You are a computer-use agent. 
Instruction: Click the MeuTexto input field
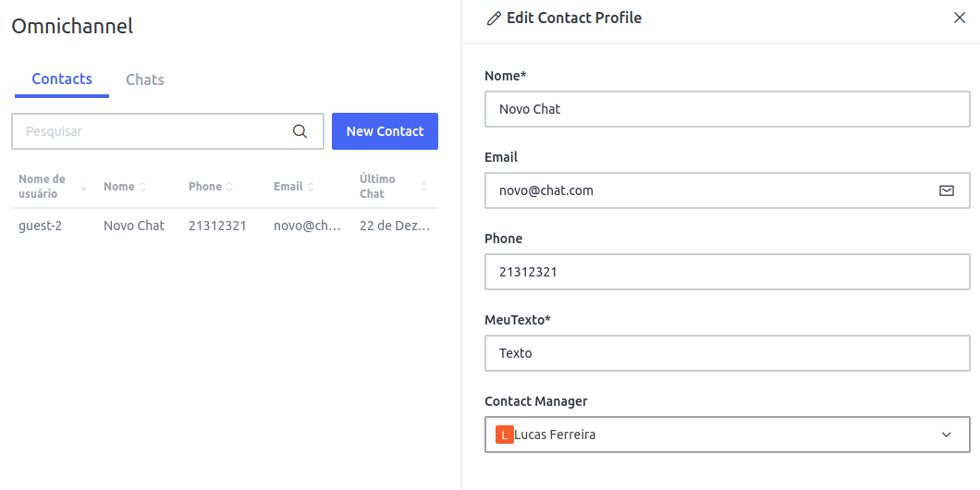[x=727, y=353]
